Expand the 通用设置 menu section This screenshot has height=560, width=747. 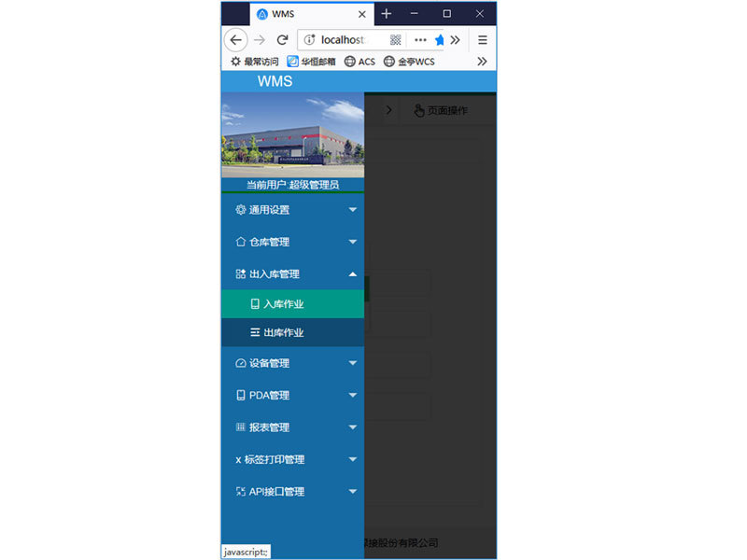tap(292, 210)
